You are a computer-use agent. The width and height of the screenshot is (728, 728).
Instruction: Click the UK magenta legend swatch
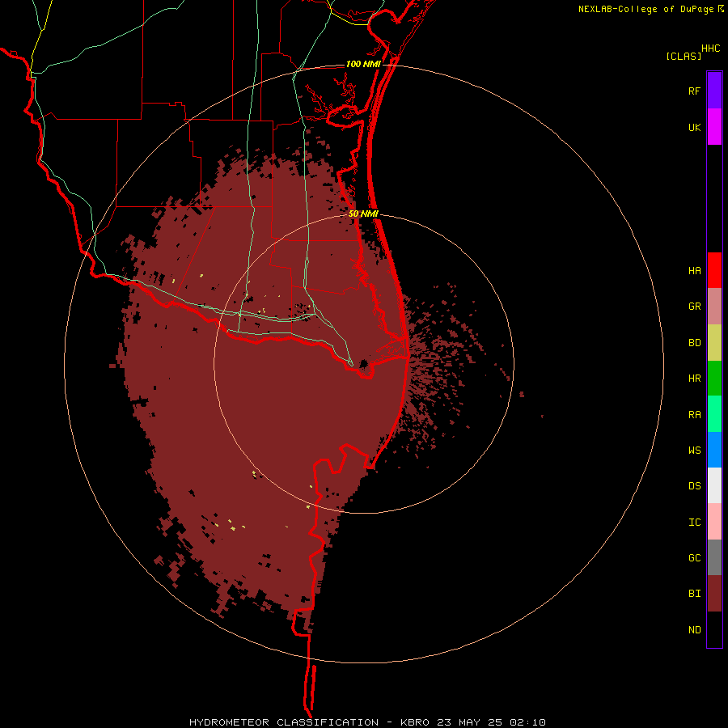click(714, 127)
